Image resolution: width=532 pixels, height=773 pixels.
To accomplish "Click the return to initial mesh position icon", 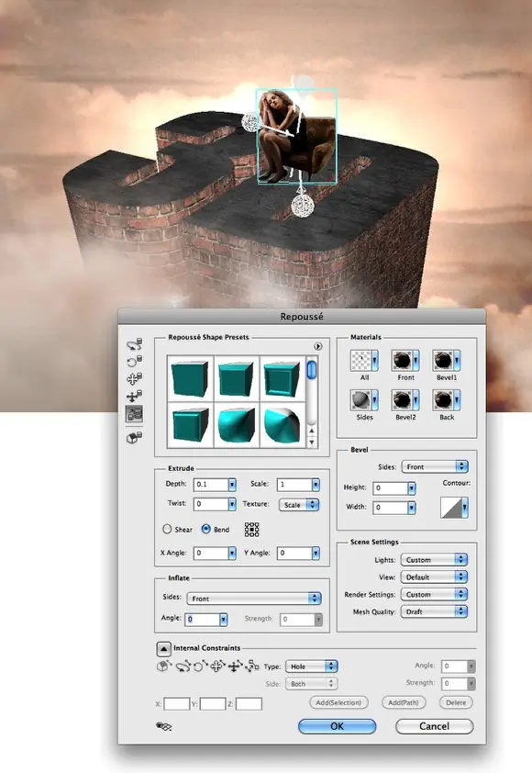I will coord(134,437).
